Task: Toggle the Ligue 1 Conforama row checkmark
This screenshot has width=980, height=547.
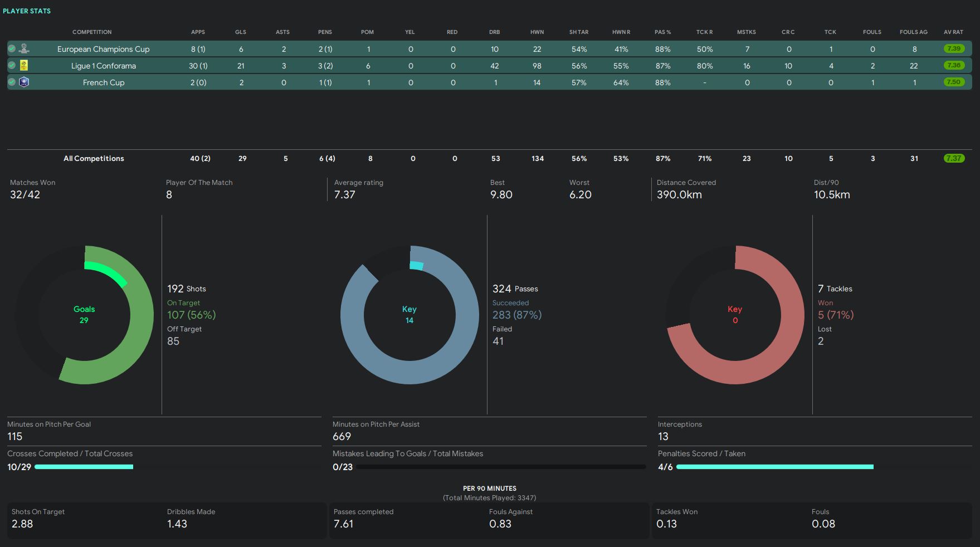Action: point(12,65)
